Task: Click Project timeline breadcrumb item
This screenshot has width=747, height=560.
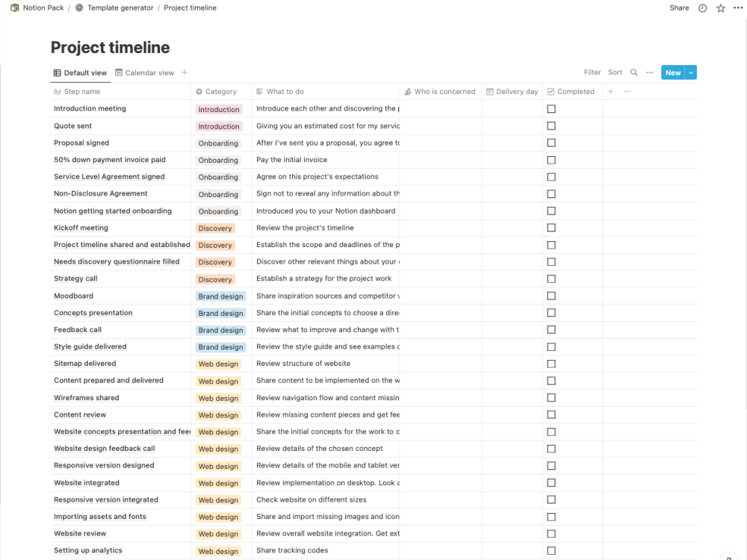Action: [x=190, y=7]
